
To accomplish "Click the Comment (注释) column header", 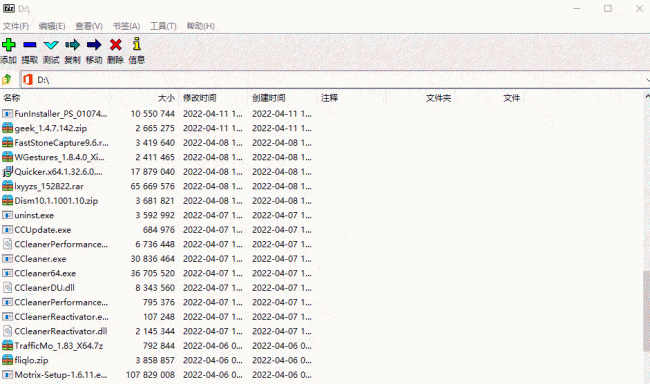I will [x=351, y=98].
